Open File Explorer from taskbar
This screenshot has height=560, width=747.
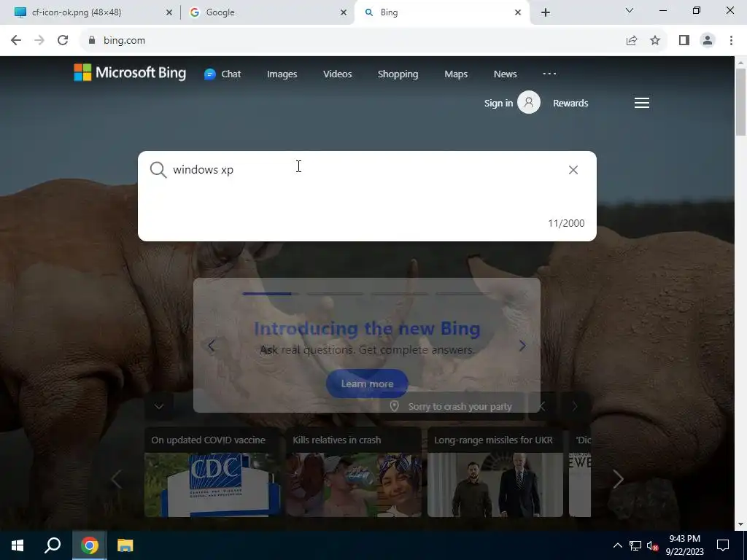125,545
